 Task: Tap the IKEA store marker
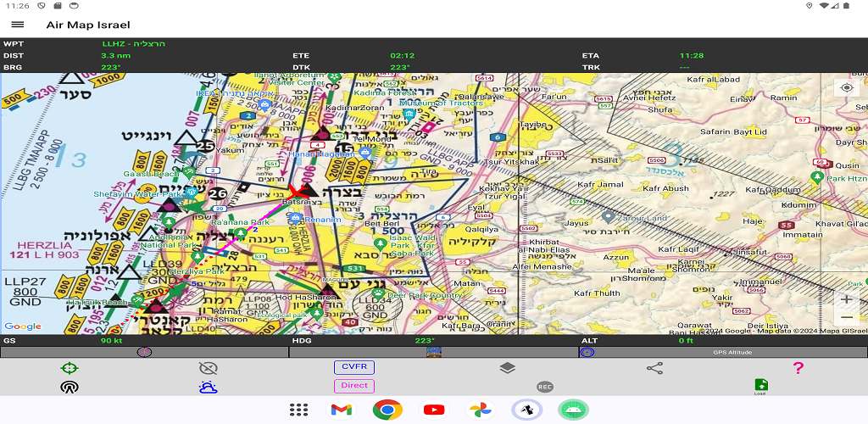pos(264,104)
